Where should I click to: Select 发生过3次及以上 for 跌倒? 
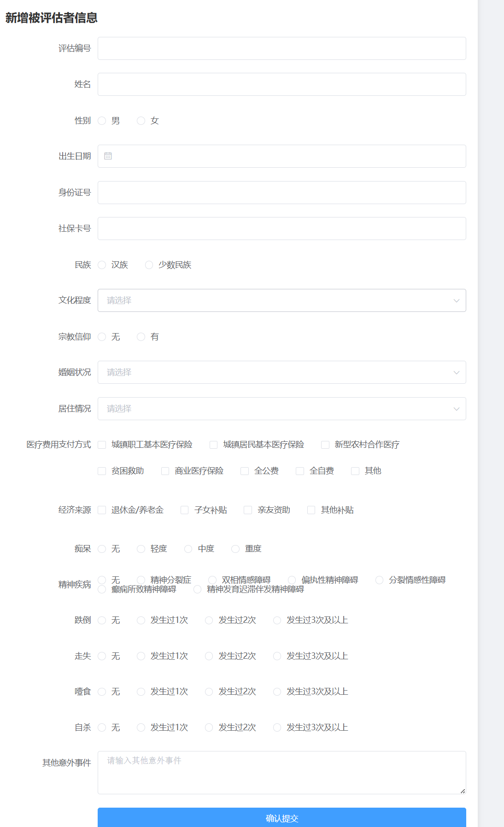(x=277, y=621)
